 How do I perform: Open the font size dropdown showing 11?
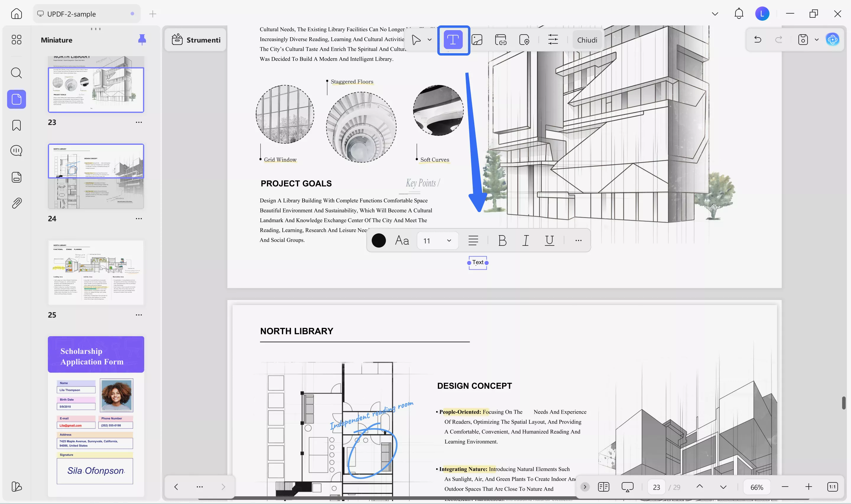point(437,240)
